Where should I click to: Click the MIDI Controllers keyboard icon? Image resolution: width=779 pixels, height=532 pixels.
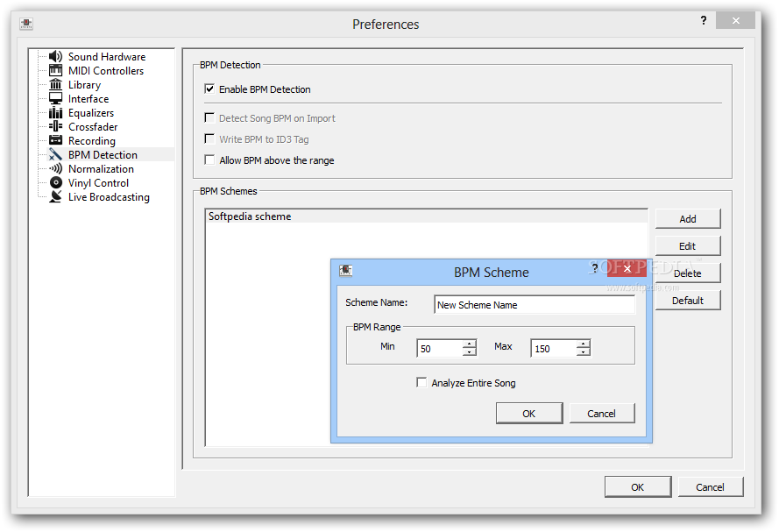tap(56, 70)
